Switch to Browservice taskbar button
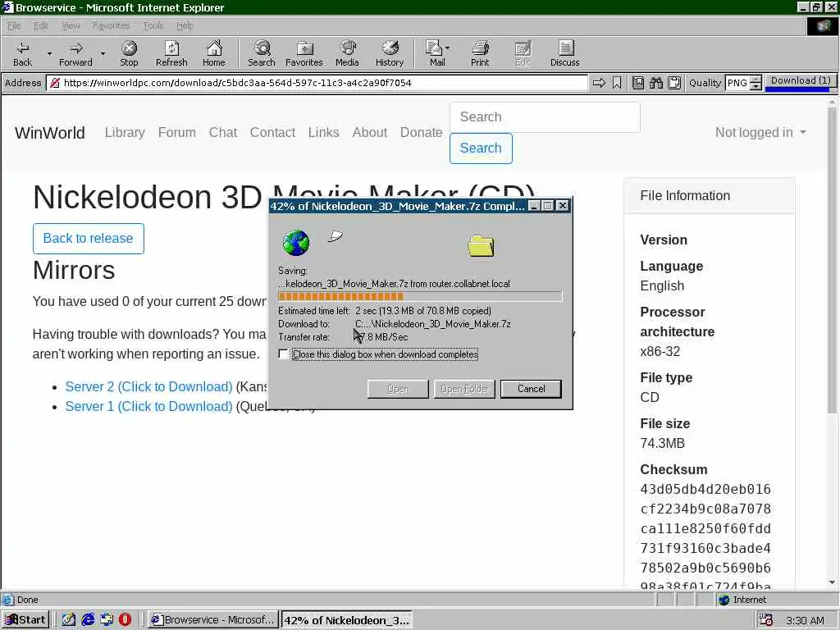 [x=213, y=620]
